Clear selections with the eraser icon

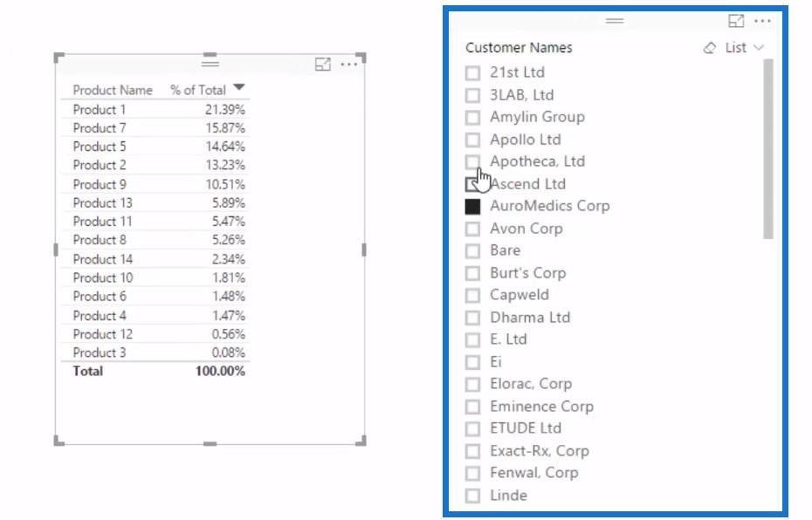click(x=710, y=48)
